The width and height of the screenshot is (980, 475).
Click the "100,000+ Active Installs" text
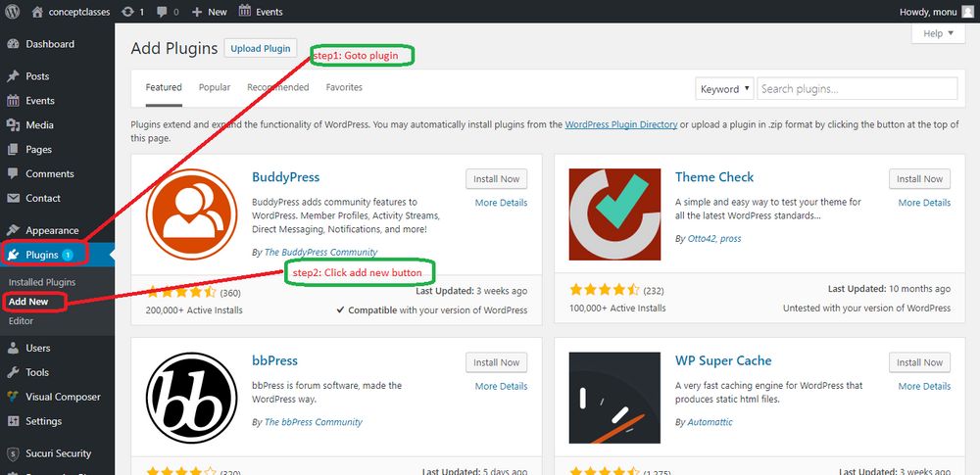pyautogui.click(x=617, y=309)
